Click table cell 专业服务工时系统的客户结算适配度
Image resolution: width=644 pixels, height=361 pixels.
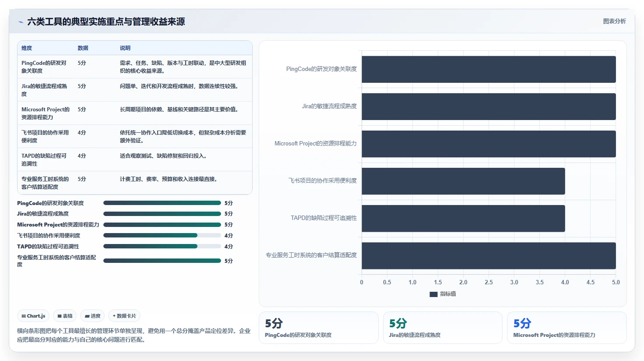(x=45, y=183)
